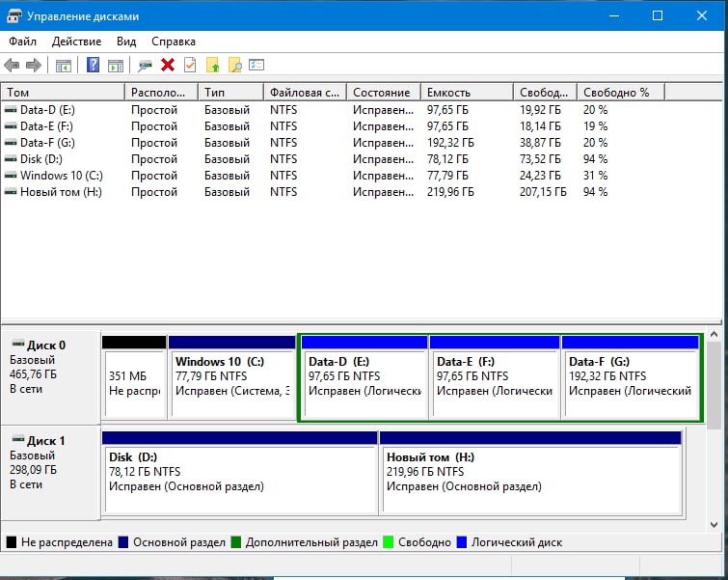Sort by the Состояние column header

click(384, 92)
